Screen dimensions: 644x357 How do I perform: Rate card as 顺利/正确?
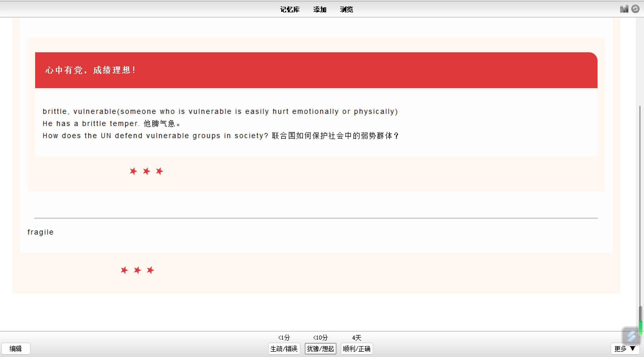click(x=357, y=349)
